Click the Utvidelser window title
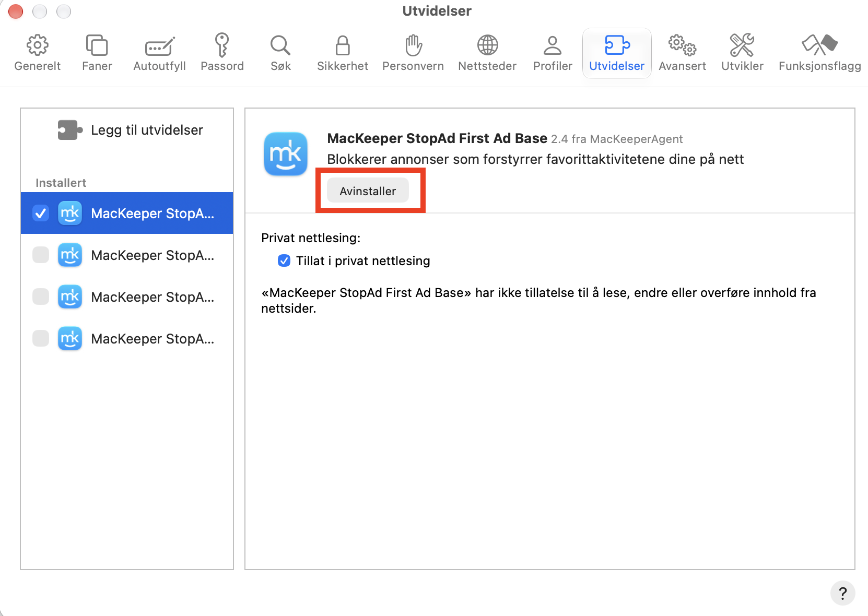This screenshot has width=868, height=616. (437, 11)
